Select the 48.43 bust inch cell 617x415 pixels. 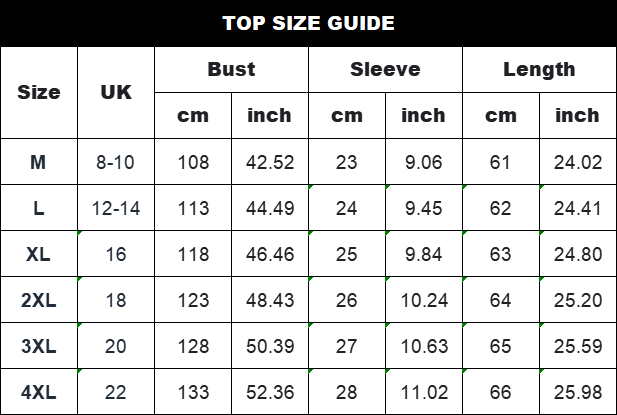click(x=270, y=300)
